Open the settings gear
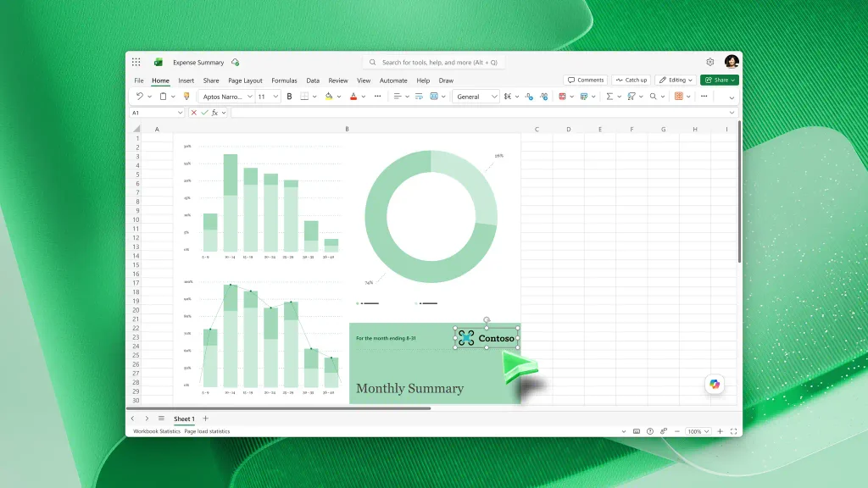Image resolution: width=868 pixels, height=488 pixels. (x=709, y=62)
